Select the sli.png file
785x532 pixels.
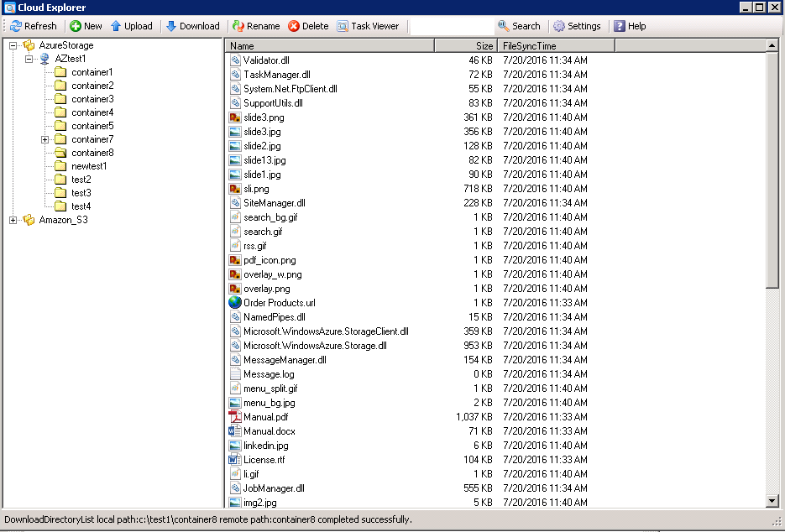pyautogui.click(x=256, y=189)
